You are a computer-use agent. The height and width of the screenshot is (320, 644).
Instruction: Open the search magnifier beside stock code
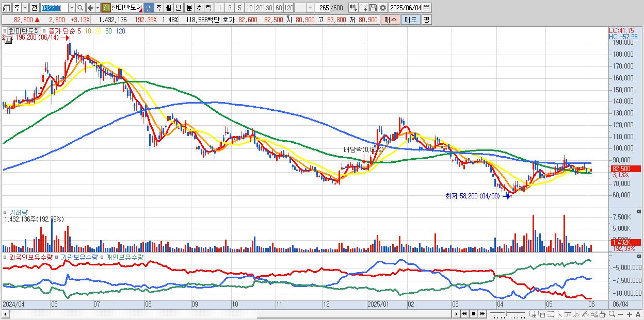(80, 8)
